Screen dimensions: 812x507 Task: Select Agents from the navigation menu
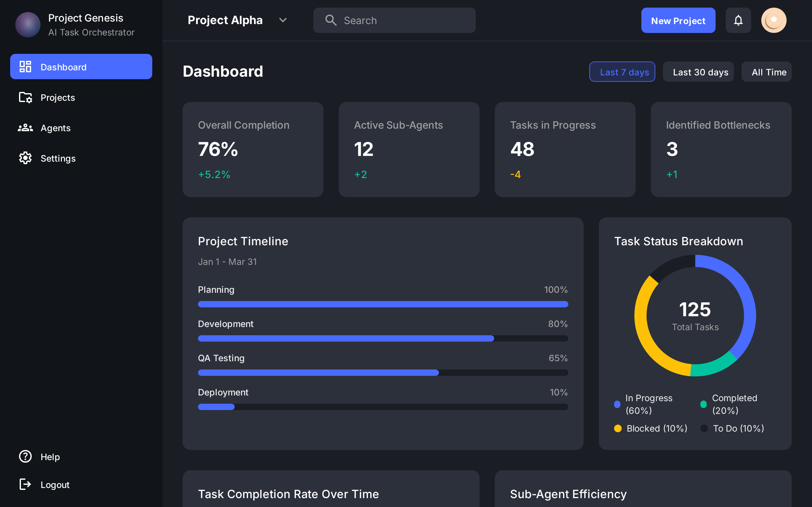point(56,128)
